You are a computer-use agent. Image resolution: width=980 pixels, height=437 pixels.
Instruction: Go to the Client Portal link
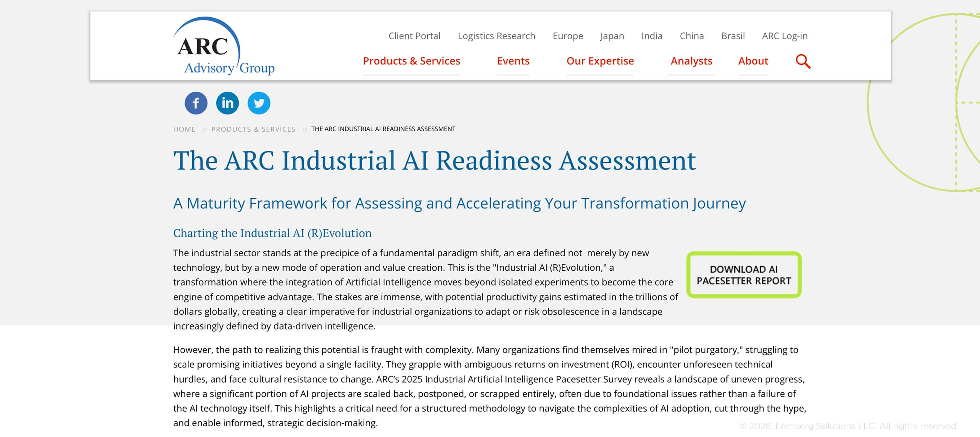coord(414,36)
